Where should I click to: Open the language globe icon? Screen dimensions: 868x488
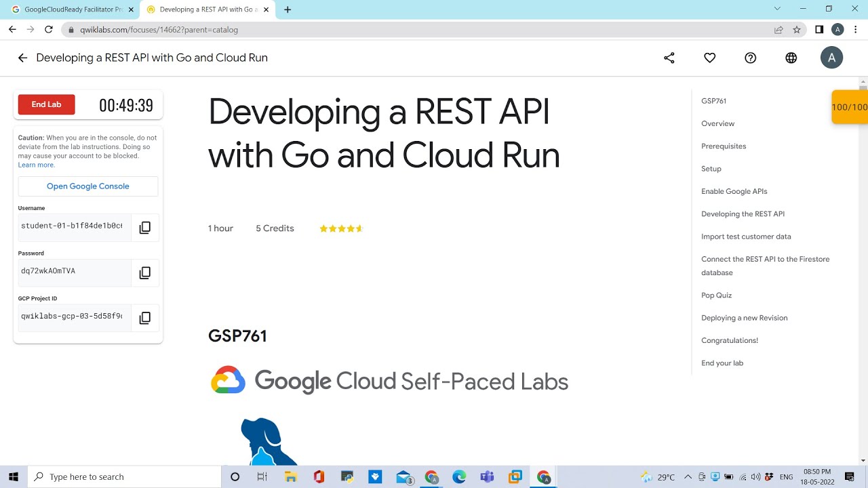pyautogui.click(x=791, y=58)
